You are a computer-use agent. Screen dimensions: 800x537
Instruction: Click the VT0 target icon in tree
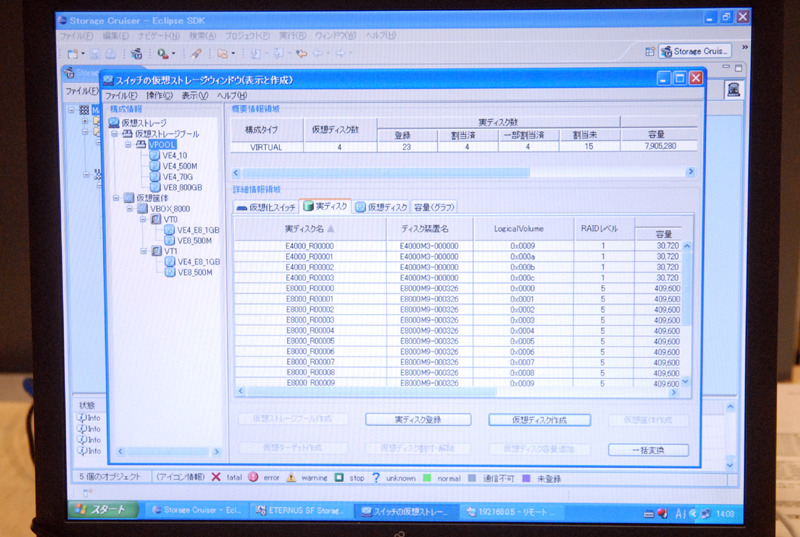coord(156,219)
